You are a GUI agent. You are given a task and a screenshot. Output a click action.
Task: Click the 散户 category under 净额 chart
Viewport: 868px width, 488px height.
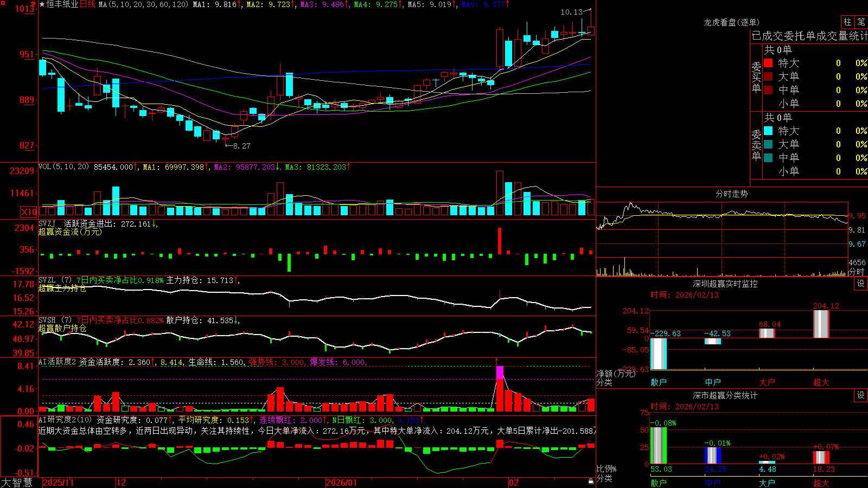[659, 382]
